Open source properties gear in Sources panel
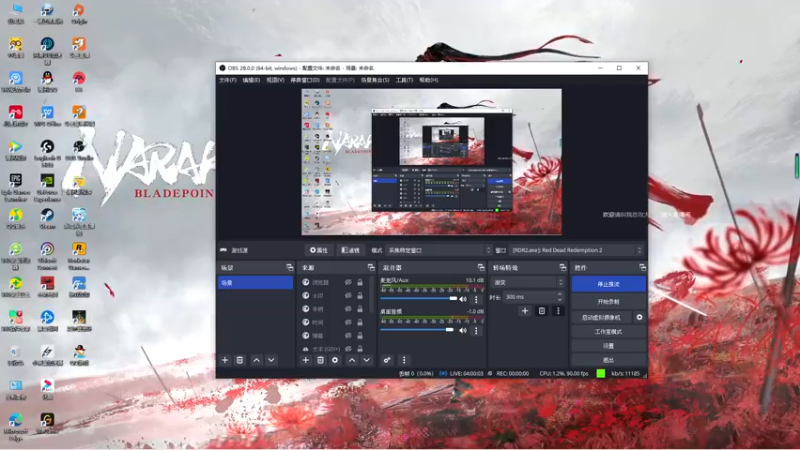This screenshot has height=450, width=800. tap(335, 360)
